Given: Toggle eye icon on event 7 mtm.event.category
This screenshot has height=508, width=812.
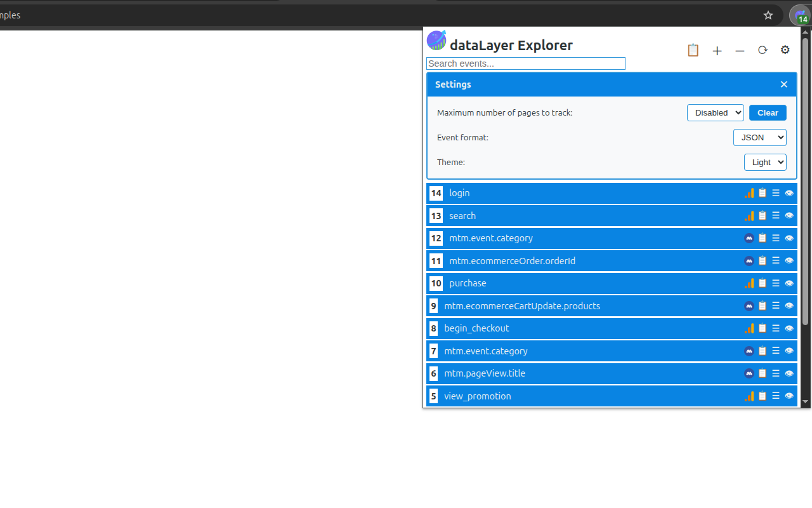Looking at the screenshot, I should [x=789, y=351].
